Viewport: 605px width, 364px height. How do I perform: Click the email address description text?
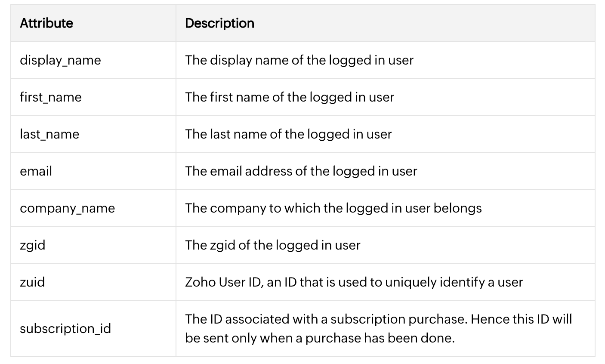301,171
